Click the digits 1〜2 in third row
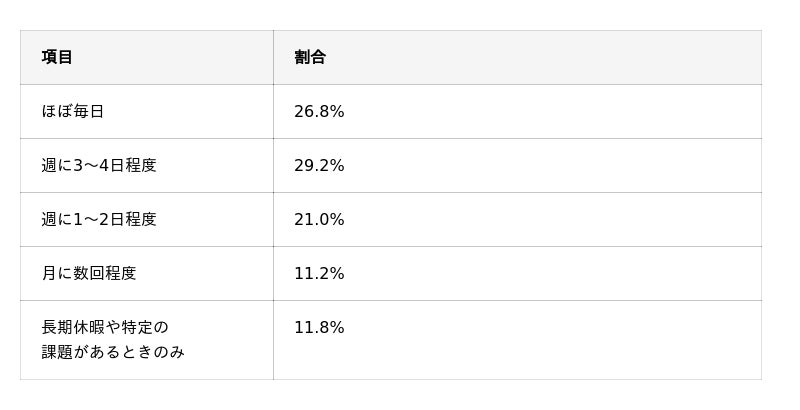The height and width of the screenshot is (410, 800). coord(91,219)
